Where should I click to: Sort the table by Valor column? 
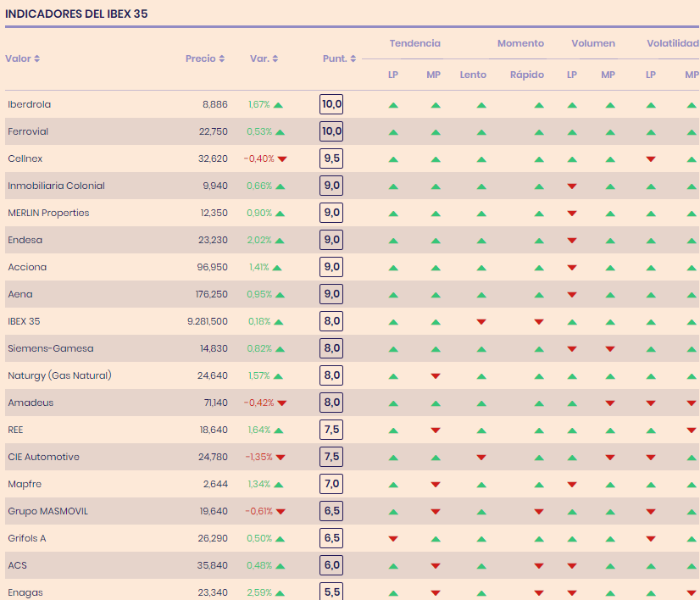click(23, 58)
